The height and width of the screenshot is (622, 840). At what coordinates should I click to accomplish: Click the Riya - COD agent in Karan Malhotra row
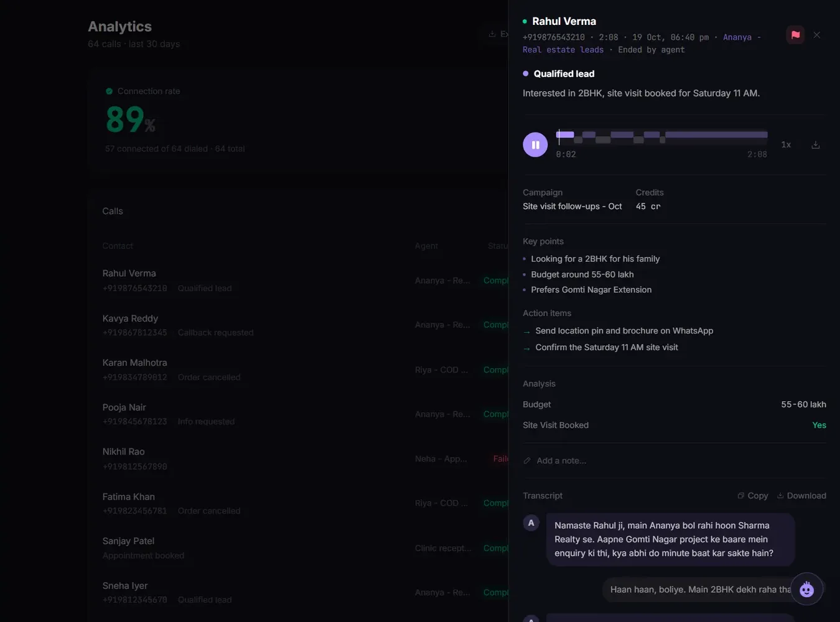pyautogui.click(x=441, y=370)
